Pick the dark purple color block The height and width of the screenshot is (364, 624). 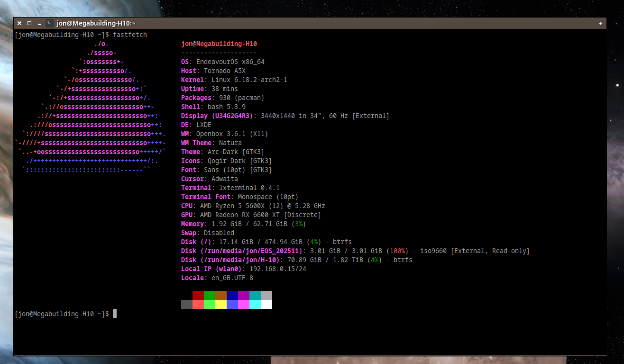pyautogui.click(x=244, y=295)
